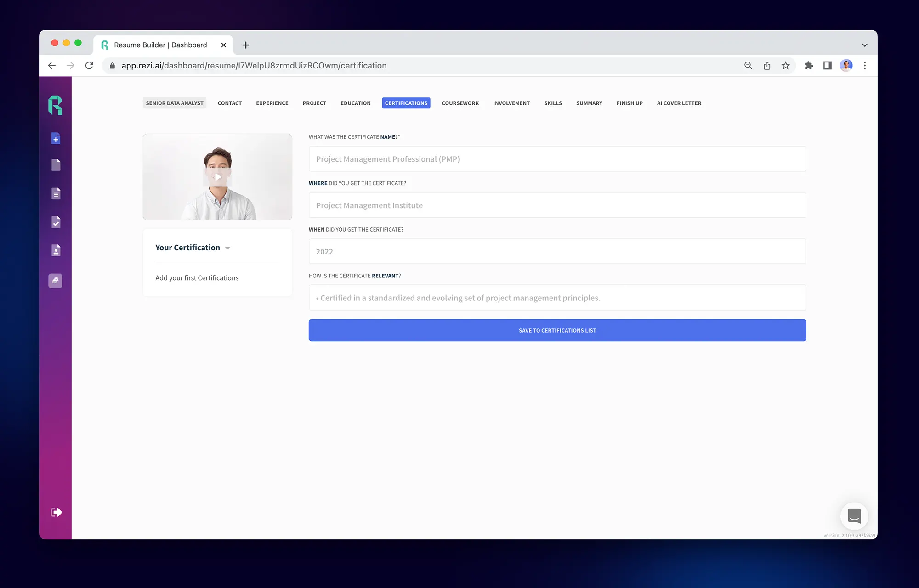Open the profile document icon in the sidebar
This screenshot has width=919, height=588.
[x=55, y=250]
